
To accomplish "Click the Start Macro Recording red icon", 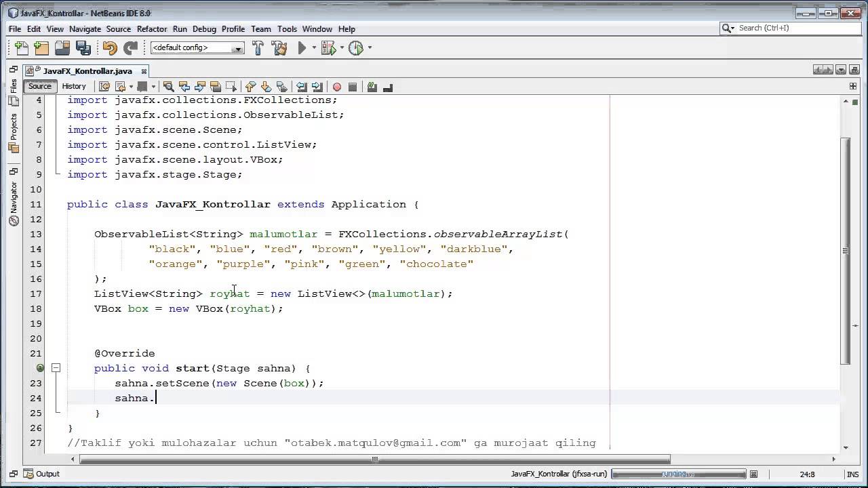I will point(336,87).
